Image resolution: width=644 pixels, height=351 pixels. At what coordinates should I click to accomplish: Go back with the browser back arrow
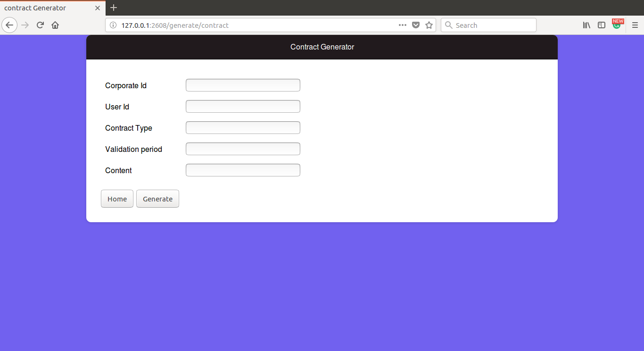[9, 25]
